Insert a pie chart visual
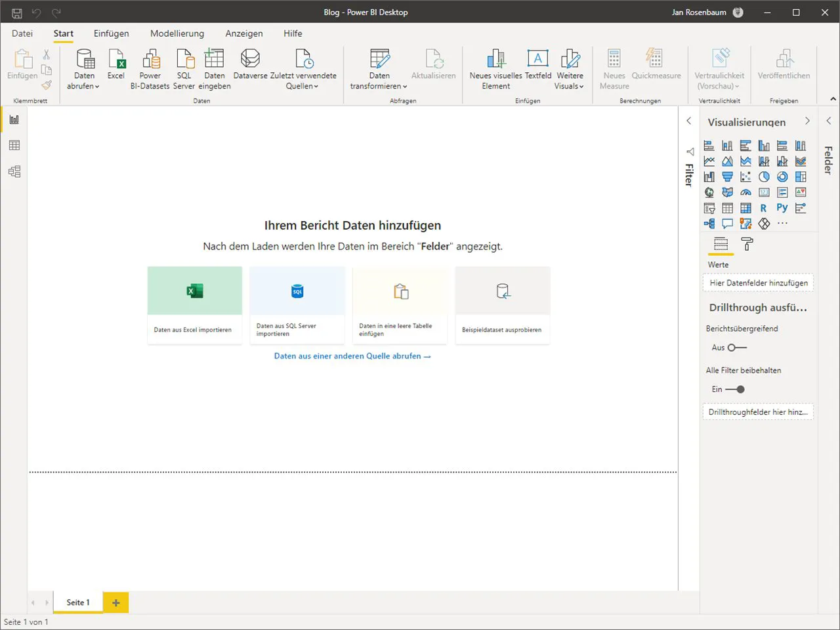Viewport: 840px width, 630px height. pos(764,177)
